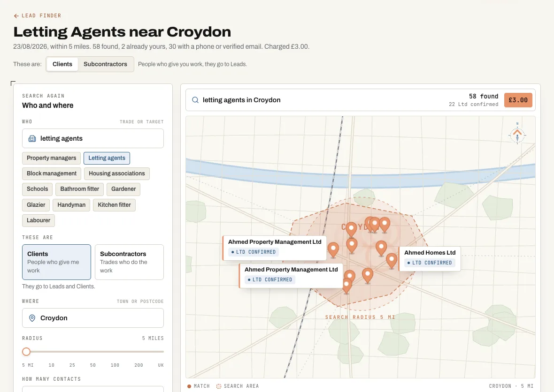Click the '58 found' result count
554x392 pixels.
[x=483, y=96]
